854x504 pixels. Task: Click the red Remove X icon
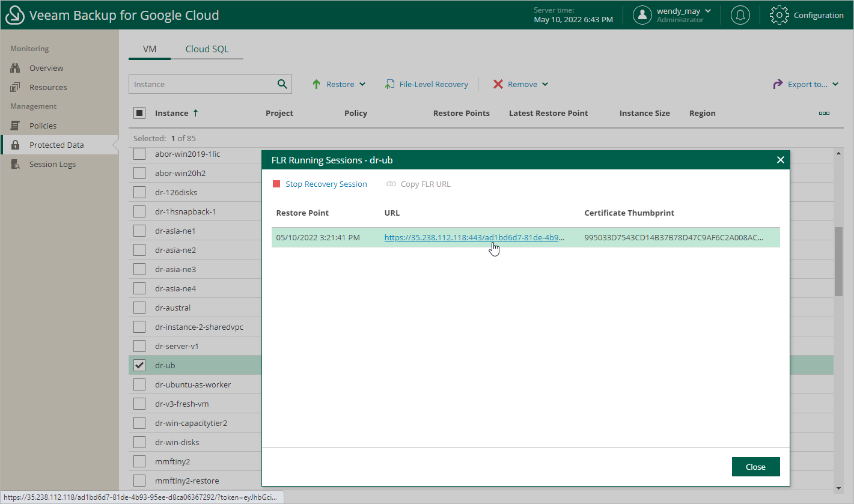click(498, 84)
